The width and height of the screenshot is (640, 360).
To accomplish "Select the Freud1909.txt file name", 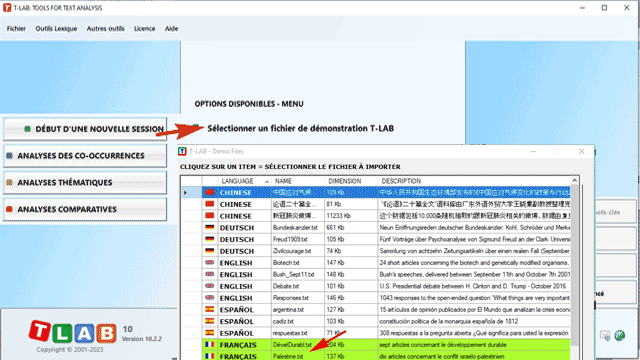I will point(290,240).
